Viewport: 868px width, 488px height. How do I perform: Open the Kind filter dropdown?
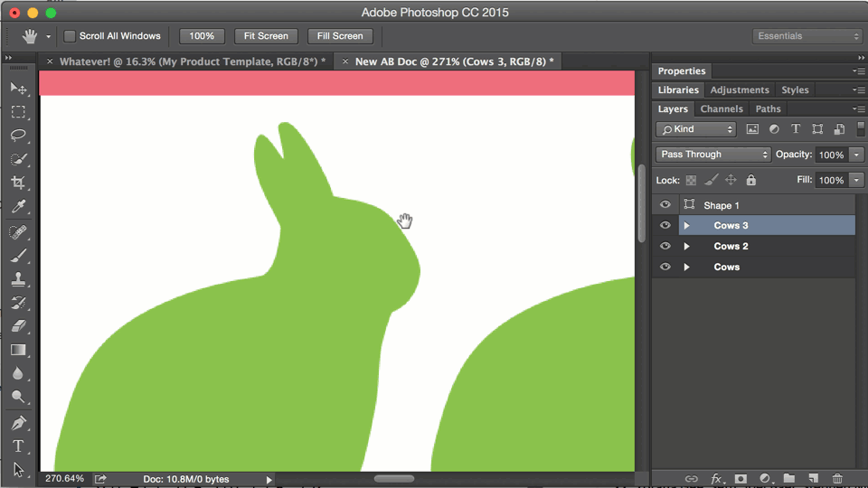[x=696, y=129]
